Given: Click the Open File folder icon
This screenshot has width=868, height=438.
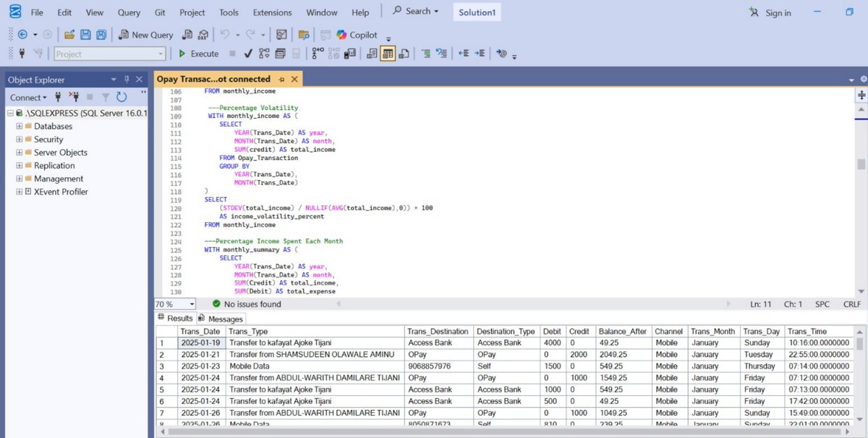Looking at the screenshot, I should click(69, 34).
